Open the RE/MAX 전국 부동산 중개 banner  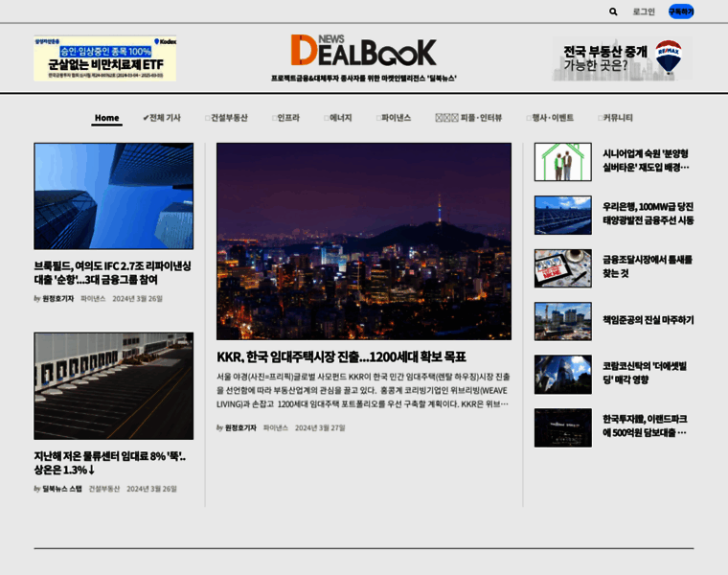pos(622,59)
